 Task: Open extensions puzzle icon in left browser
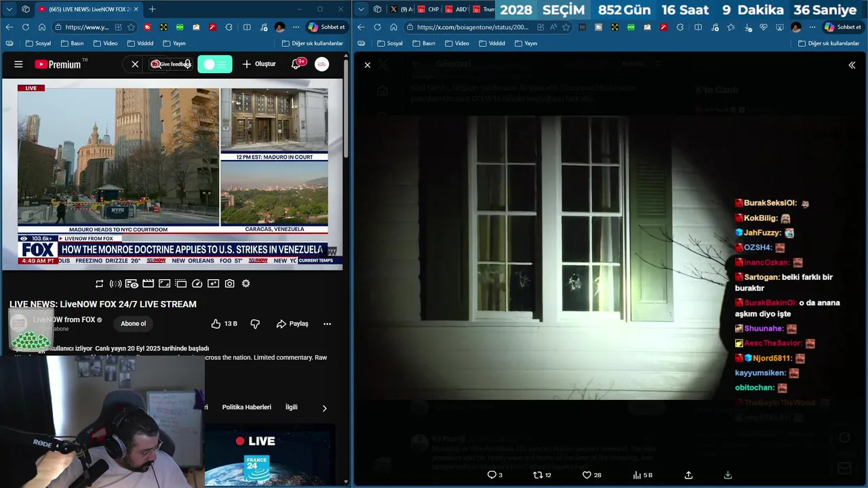pos(229,27)
